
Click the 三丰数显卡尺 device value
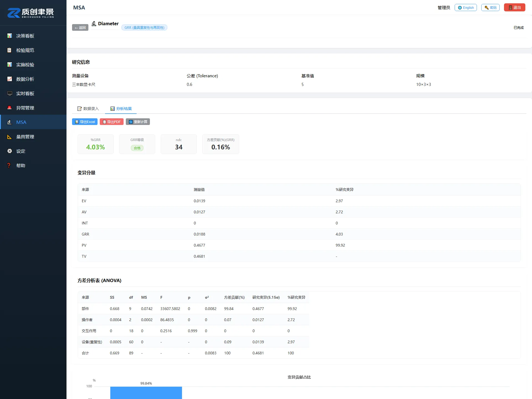coord(84,85)
